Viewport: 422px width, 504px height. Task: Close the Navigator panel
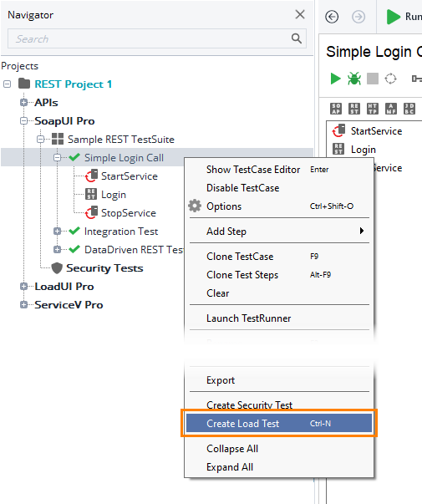pos(299,14)
